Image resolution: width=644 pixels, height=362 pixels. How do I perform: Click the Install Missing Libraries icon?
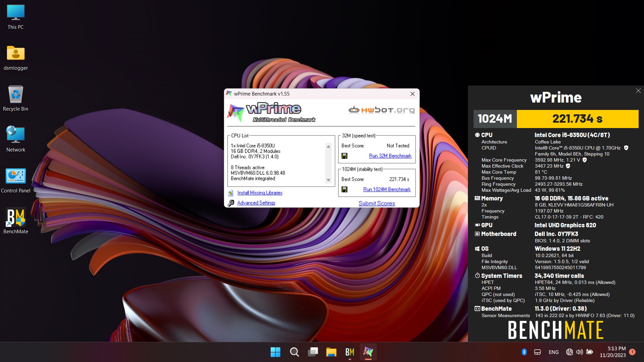[230, 193]
